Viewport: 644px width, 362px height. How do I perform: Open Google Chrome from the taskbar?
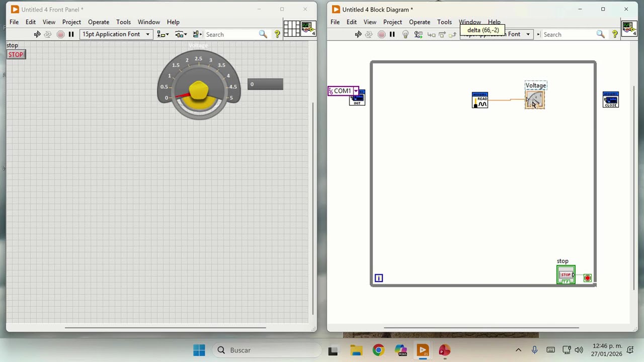click(378, 350)
